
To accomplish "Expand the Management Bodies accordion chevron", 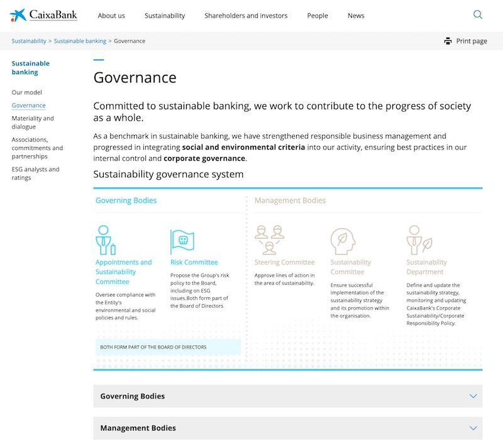I will pyautogui.click(x=473, y=428).
